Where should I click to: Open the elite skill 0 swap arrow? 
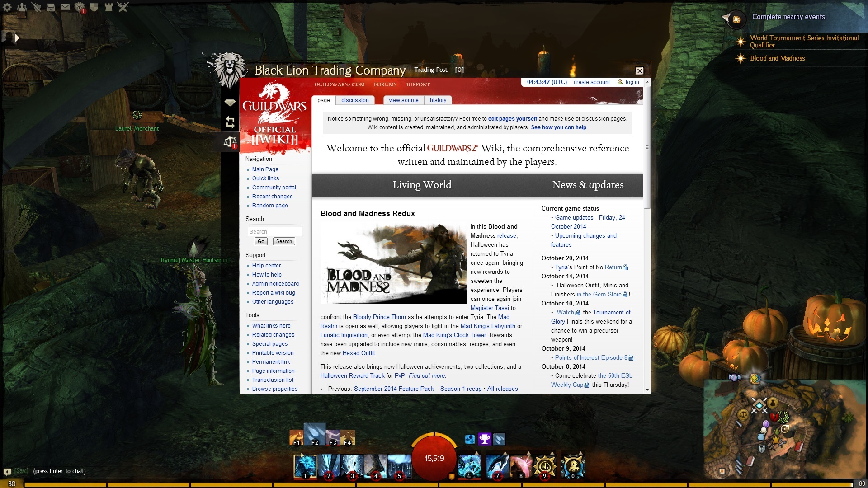[580, 452]
